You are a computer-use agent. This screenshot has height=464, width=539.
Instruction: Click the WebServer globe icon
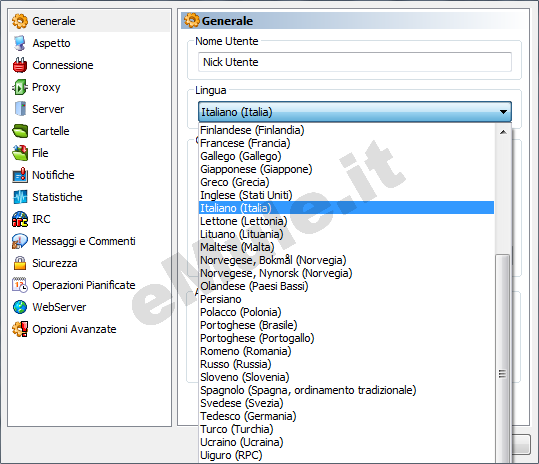point(20,307)
